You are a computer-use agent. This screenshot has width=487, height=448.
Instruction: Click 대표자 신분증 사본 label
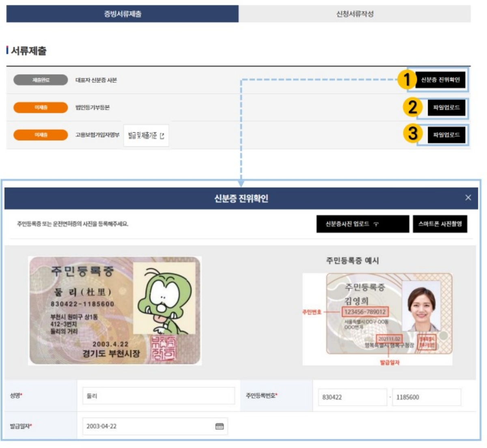coord(96,80)
